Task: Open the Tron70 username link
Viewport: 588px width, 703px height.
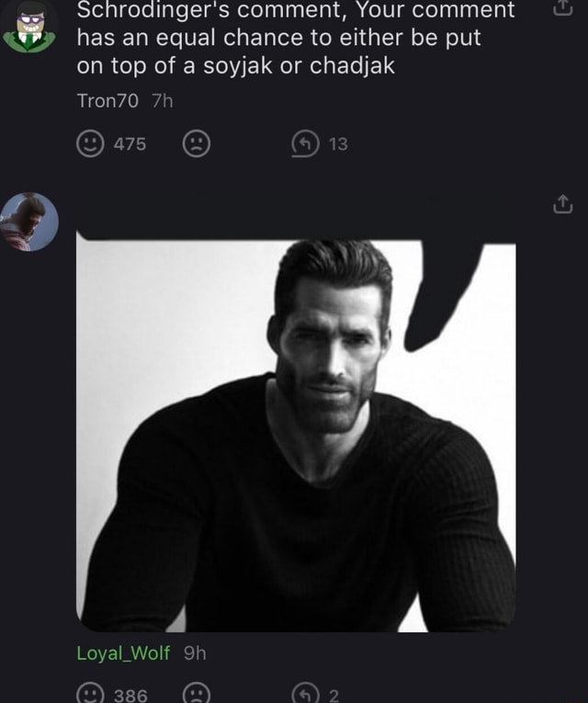Action: [x=107, y=101]
